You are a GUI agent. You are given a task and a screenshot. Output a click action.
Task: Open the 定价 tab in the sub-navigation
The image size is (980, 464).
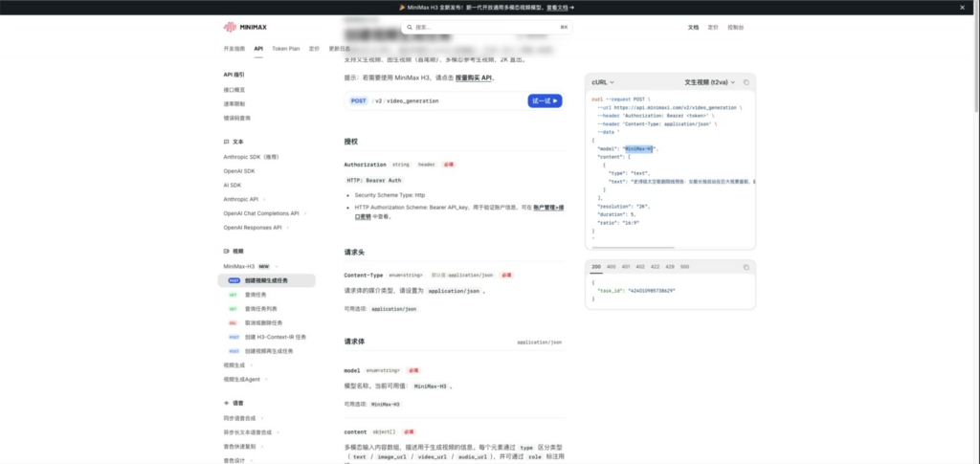click(314, 48)
